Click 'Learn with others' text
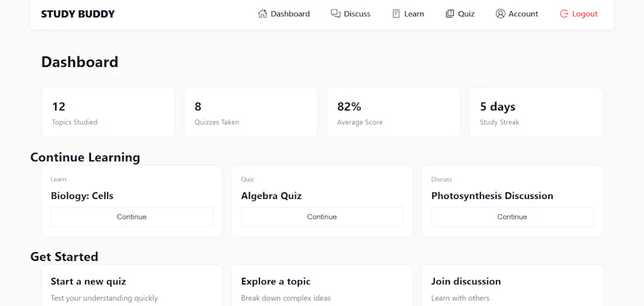The width and height of the screenshot is (644, 306). [x=460, y=298]
